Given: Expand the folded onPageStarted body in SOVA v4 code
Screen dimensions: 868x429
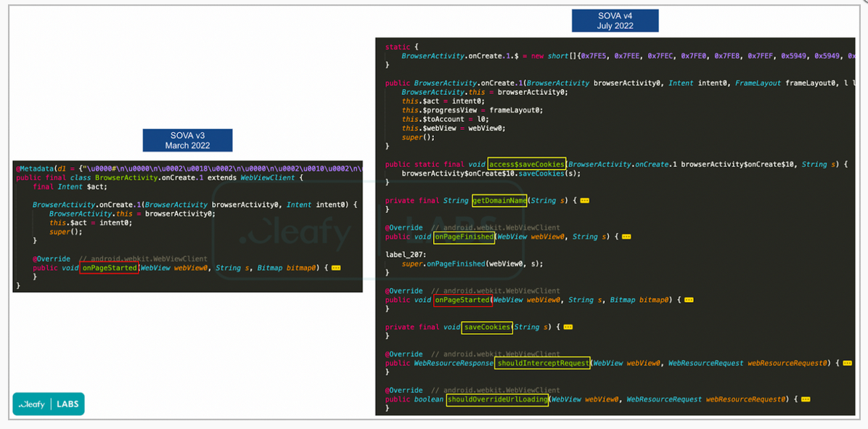Looking at the screenshot, I should point(689,300).
